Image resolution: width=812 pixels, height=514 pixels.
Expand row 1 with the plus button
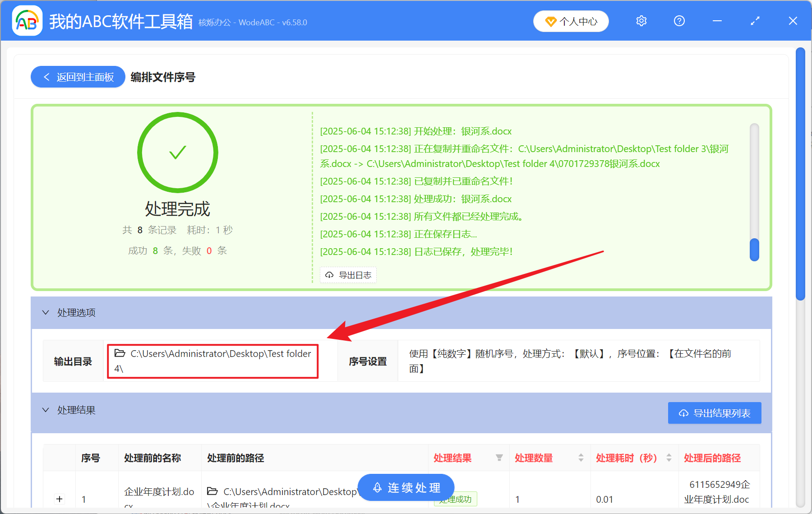59,499
